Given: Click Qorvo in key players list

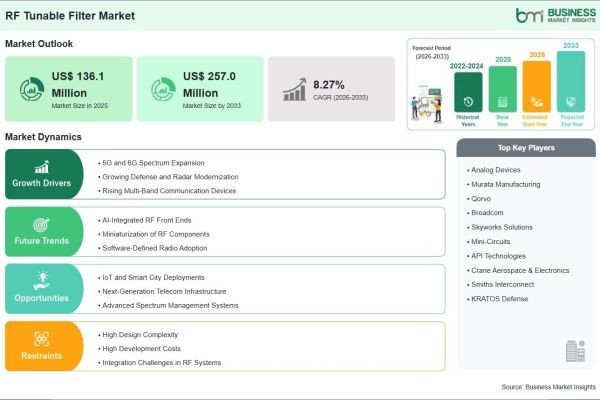Looking at the screenshot, I should [x=479, y=199].
